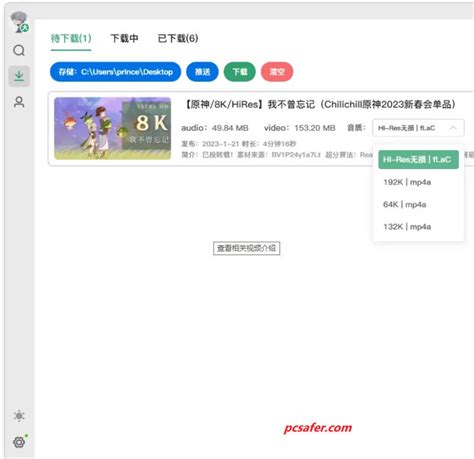
Task: Switch to 已下载(6) tab
Action: pos(178,38)
